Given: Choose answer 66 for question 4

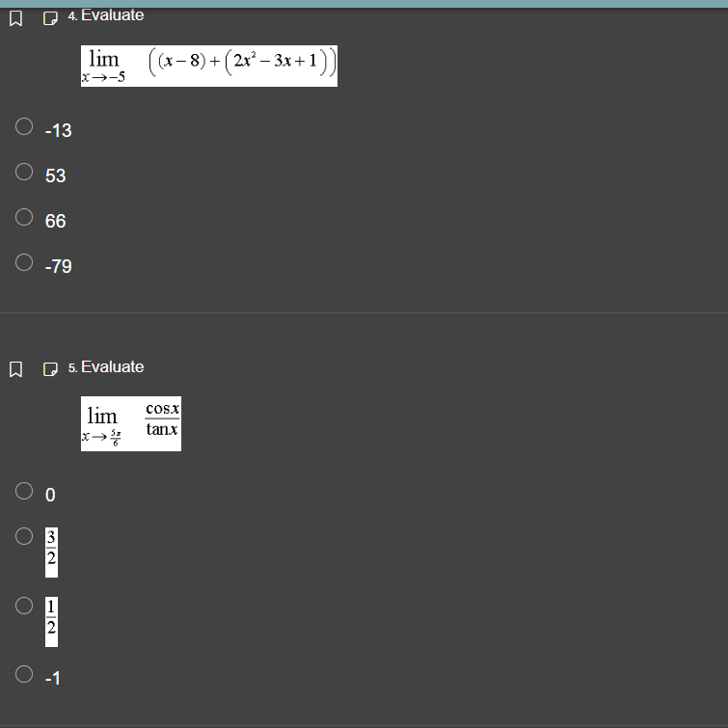Looking at the screenshot, I should tap(24, 217).
